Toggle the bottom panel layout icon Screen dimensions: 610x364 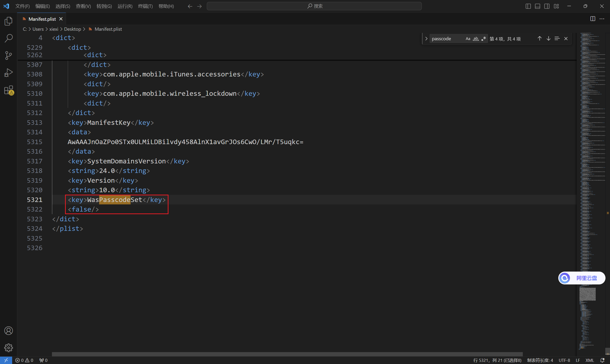click(x=538, y=6)
